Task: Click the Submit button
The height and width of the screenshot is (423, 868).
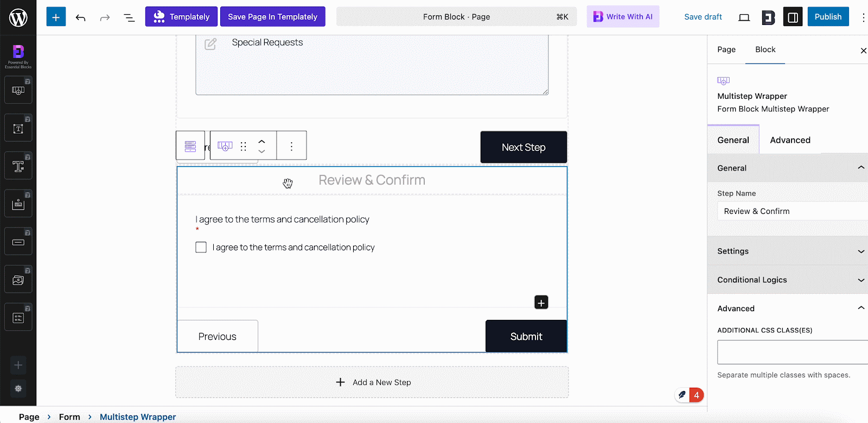Action: (x=526, y=337)
